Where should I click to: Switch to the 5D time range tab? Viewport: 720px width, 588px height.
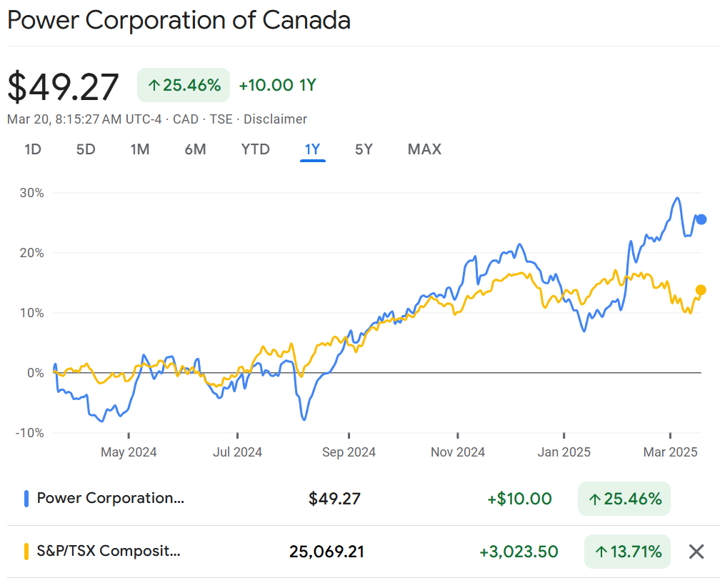(86, 149)
